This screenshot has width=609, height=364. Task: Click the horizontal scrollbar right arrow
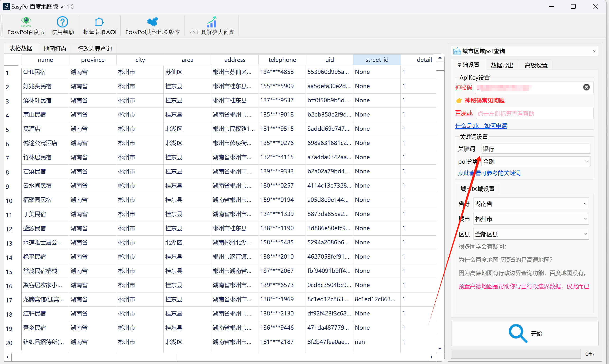tap(432, 357)
